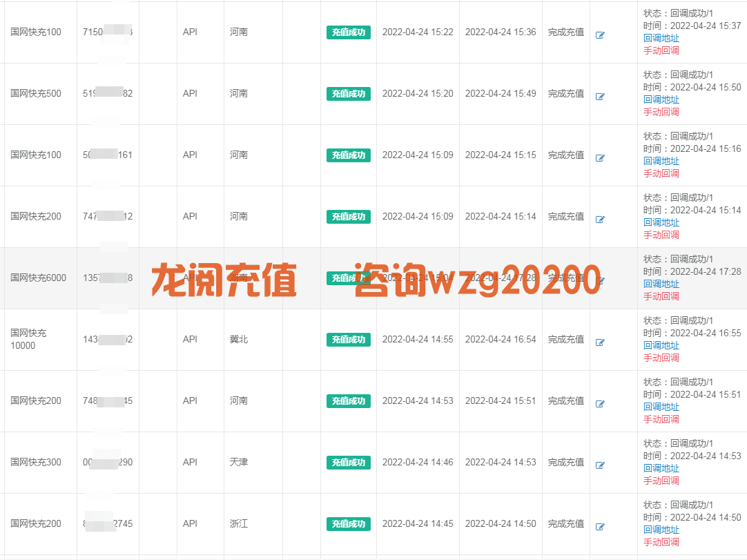Click 充值成功 badge in 浙江 row
Image resolution: width=747 pixels, height=560 pixels.
[x=348, y=524]
